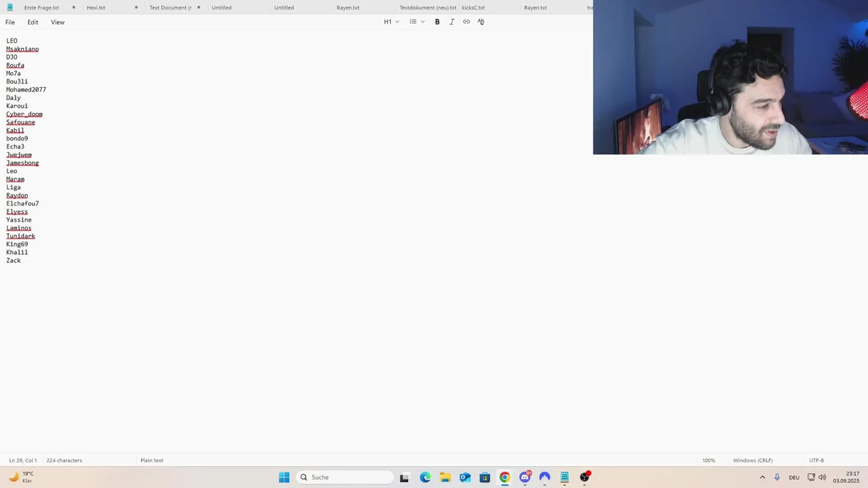
Task: Insert a link using the link icon
Action: 467,22
